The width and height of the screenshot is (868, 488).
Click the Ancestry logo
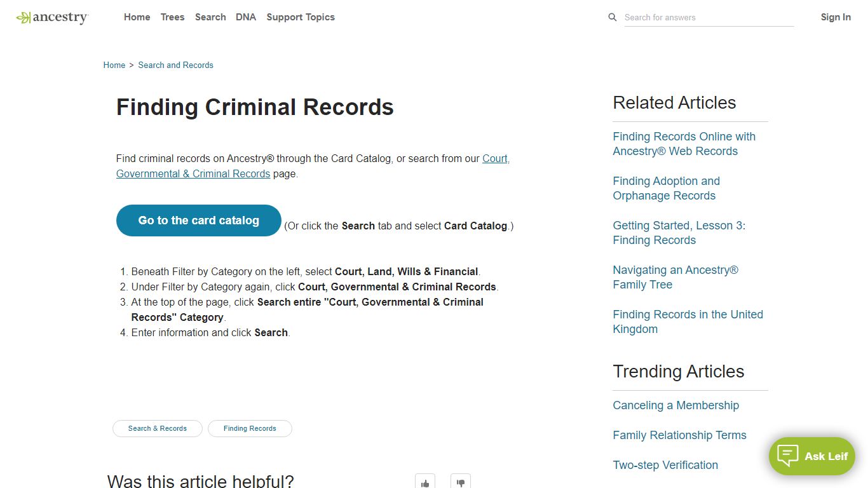click(x=52, y=18)
